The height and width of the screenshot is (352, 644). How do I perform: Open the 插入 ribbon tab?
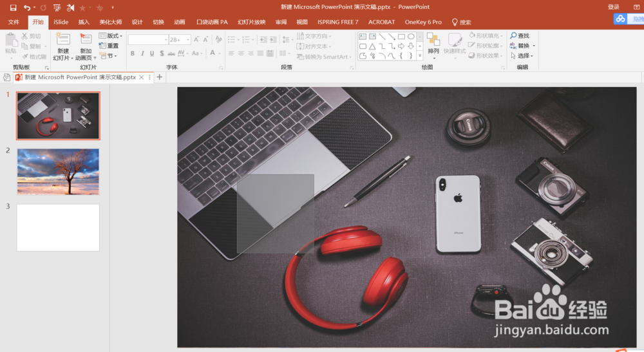click(x=84, y=22)
